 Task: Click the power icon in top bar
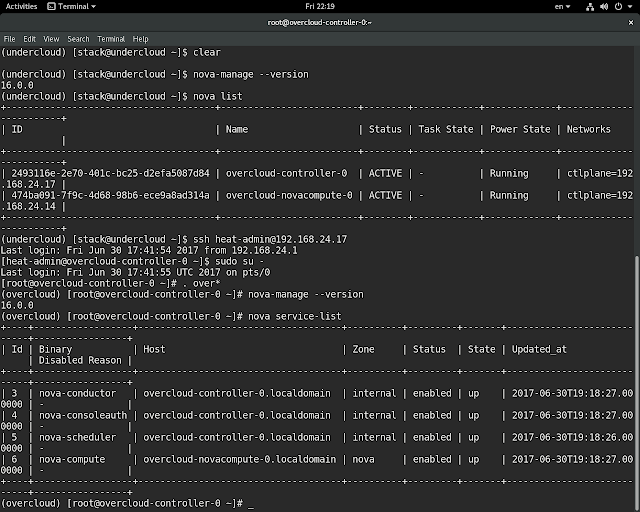pyautogui.click(x=618, y=7)
